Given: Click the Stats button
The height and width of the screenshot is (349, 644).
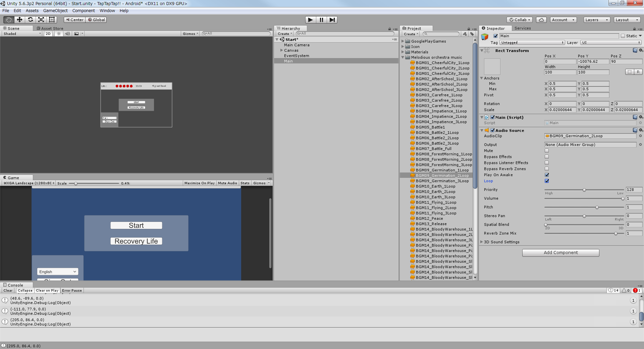Looking at the screenshot, I should pyautogui.click(x=245, y=183).
